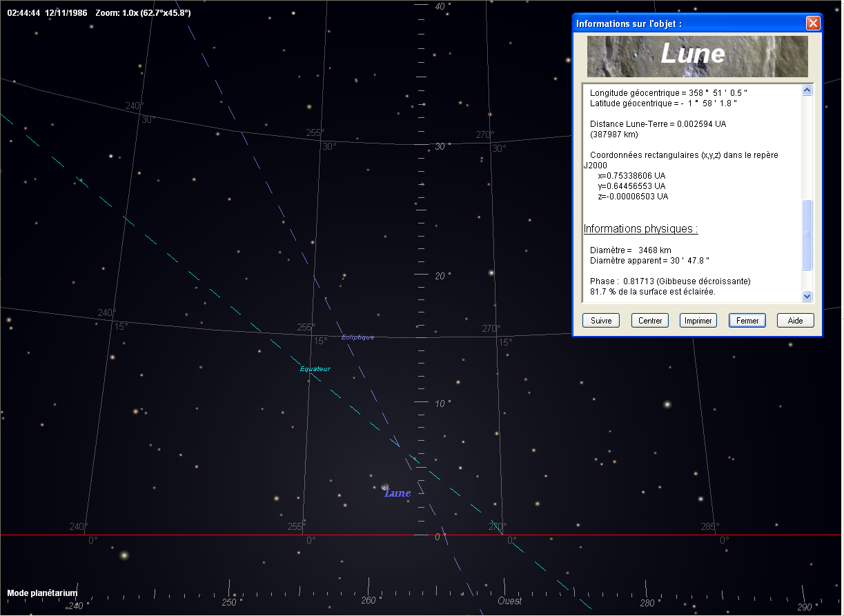844x616 pixels.
Task: Click the Mode planétarium status text
Action: tap(42, 593)
